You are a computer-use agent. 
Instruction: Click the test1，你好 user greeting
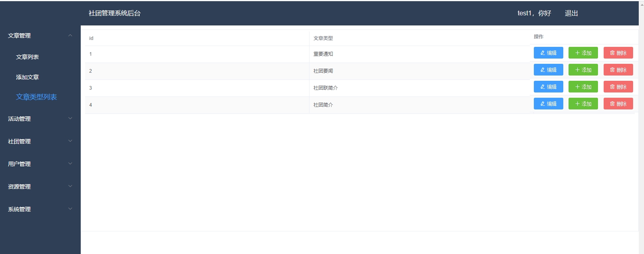pyautogui.click(x=534, y=13)
